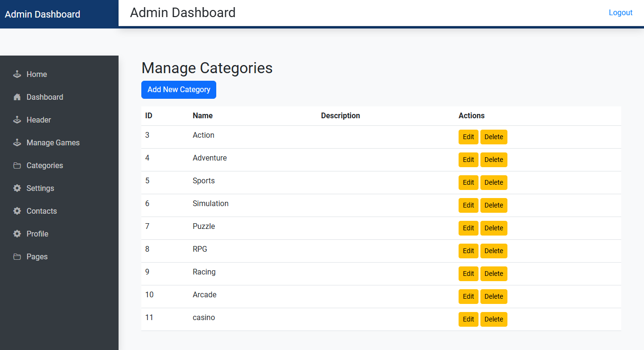
Task: Edit the Action category
Action: pyautogui.click(x=468, y=137)
